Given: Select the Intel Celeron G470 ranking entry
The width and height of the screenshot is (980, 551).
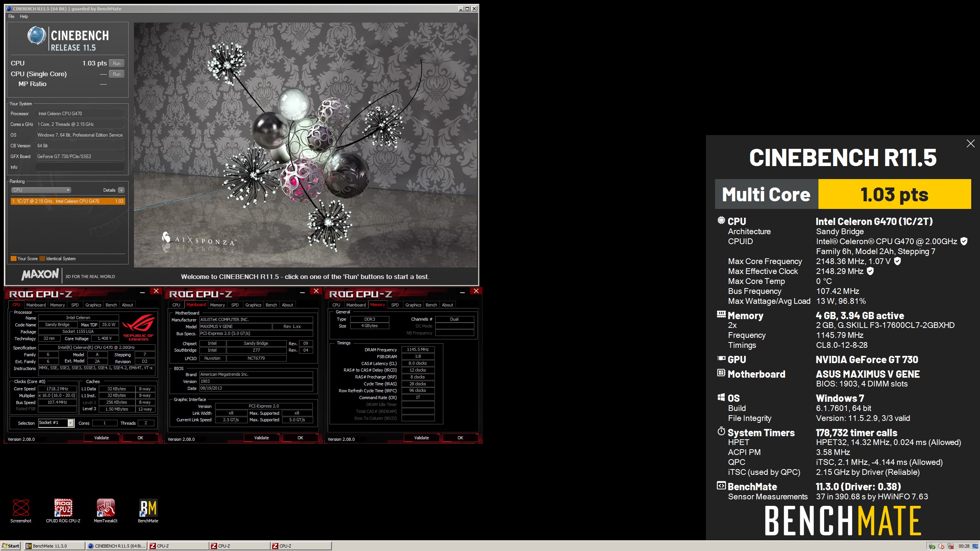Looking at the screenshot, I should [67, 201].
